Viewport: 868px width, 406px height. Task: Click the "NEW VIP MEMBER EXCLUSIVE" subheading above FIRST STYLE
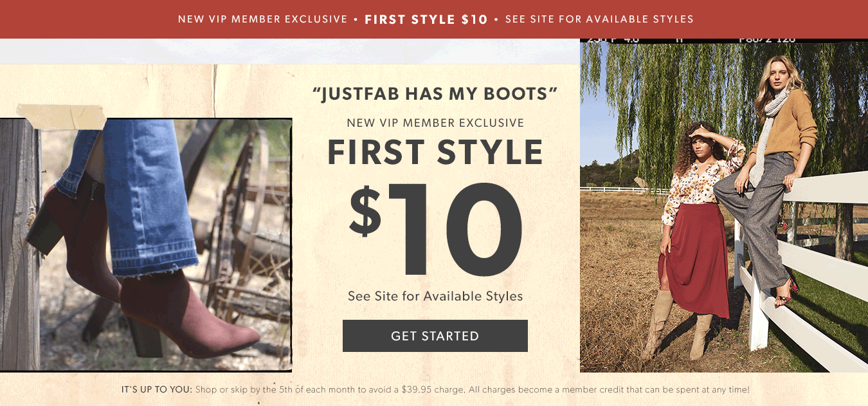(435, 123)
